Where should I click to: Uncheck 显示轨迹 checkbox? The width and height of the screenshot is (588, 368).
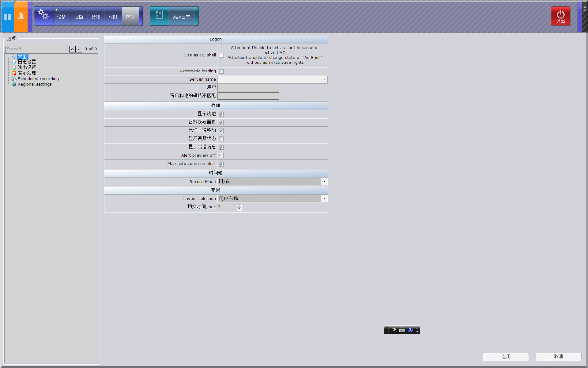tap(221, 114)
